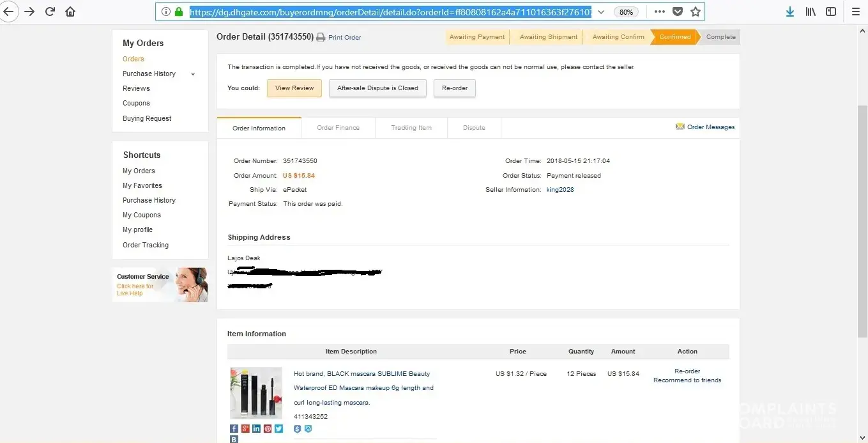
Task: Click the Print Order link
Action: pyautogui.click(x=345, y=38)
